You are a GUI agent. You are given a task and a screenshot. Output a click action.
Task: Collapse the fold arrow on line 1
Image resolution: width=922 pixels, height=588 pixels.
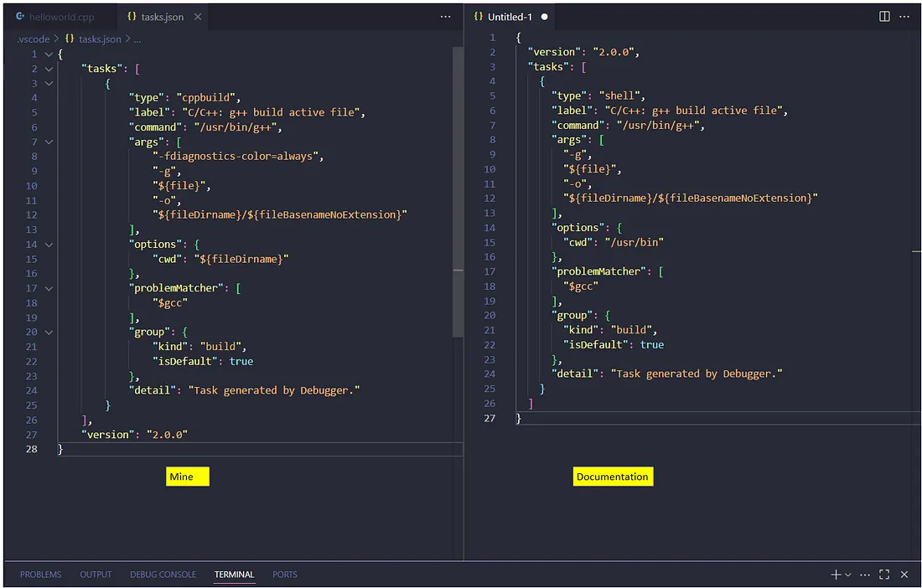[x=49, y=54]
